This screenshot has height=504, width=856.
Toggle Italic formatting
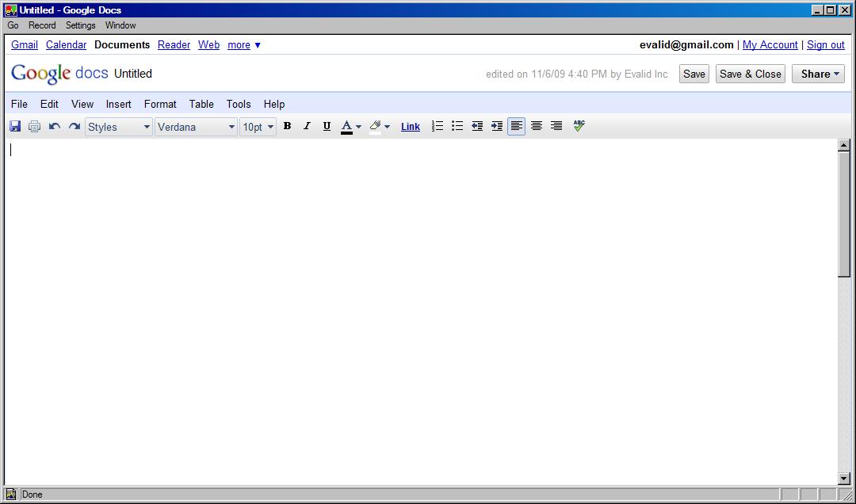[x=307, y=126]
